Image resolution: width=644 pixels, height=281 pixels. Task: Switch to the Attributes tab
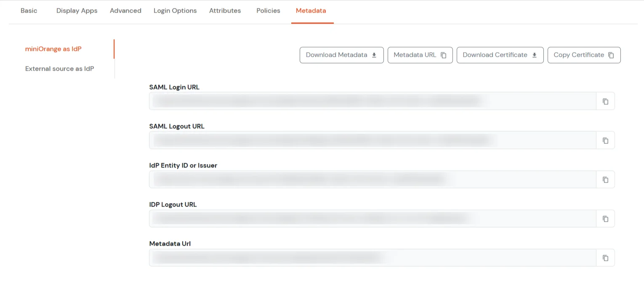[x=225, y=11]
